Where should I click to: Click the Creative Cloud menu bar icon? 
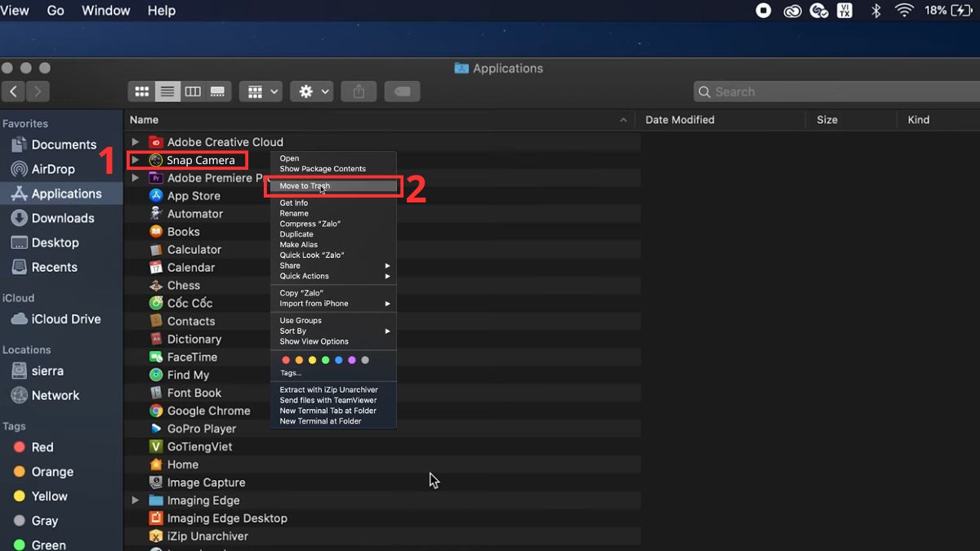click(x=791, y=11)
